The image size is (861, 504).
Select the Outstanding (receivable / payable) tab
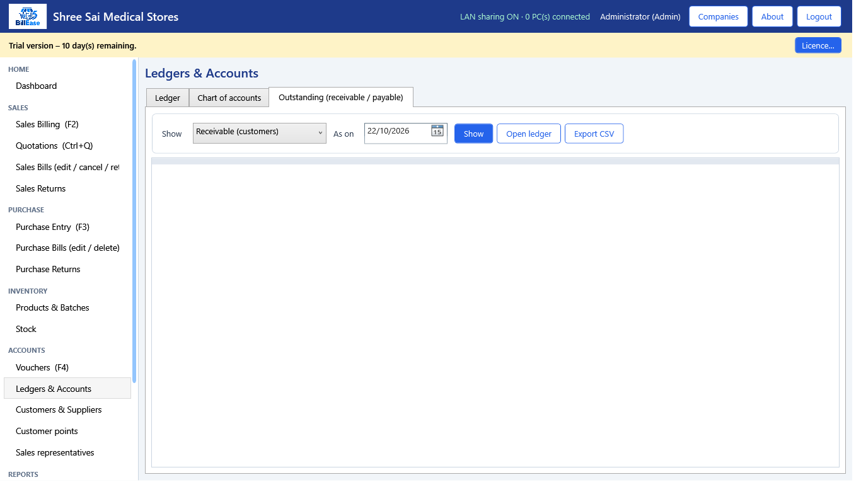point(341,97)
